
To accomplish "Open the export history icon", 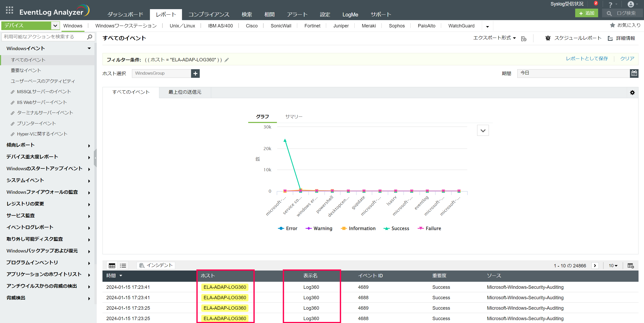I will point(524,39).
